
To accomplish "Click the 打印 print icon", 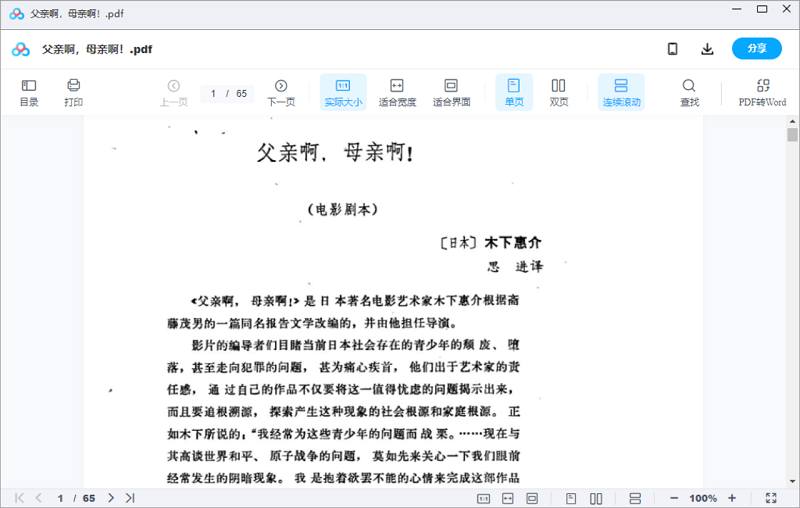I will point(73,93).
